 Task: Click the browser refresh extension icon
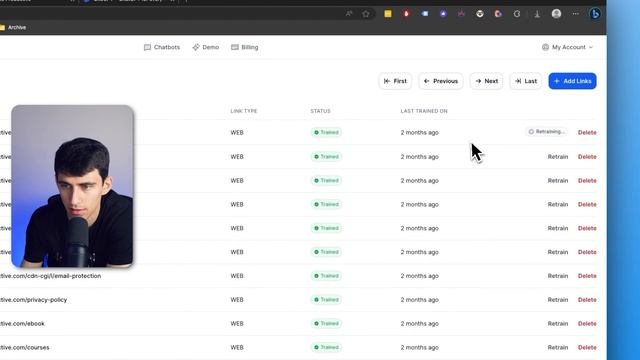517,14
